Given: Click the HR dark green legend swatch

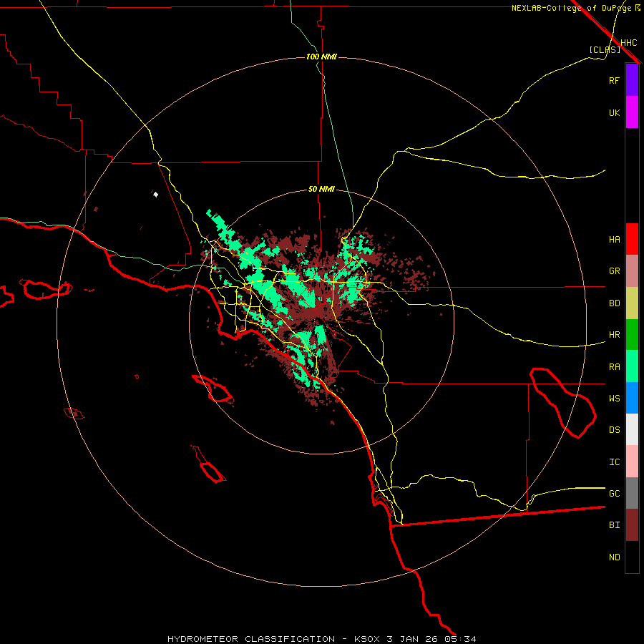Looking at the screenshot, I should 632,334.
